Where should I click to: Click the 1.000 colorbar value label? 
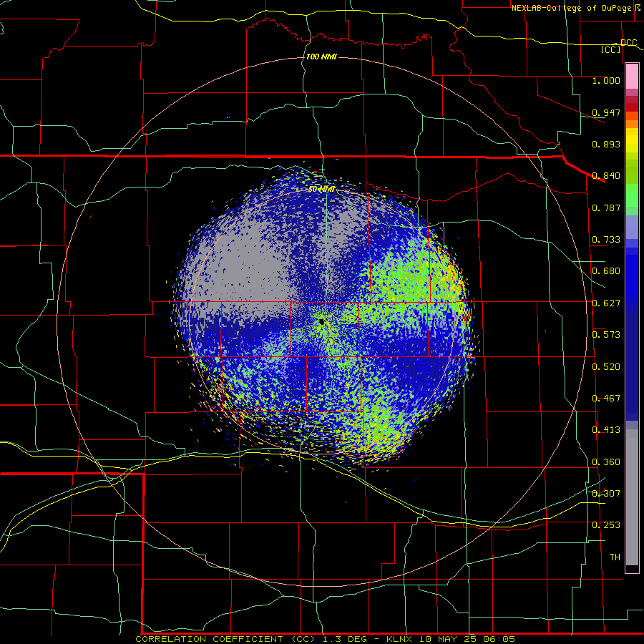(x=606, y=80)
